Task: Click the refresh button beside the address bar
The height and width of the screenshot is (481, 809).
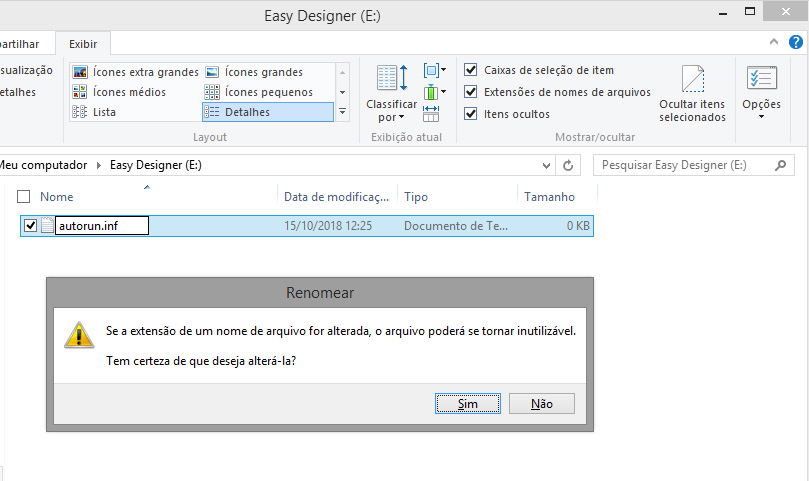Action: click(x=568, y=165)
